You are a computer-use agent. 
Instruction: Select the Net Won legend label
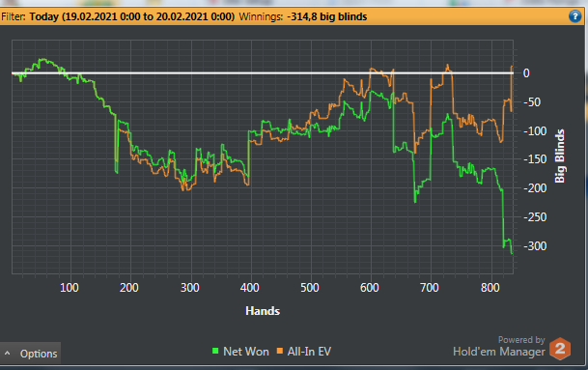[246, 352]
